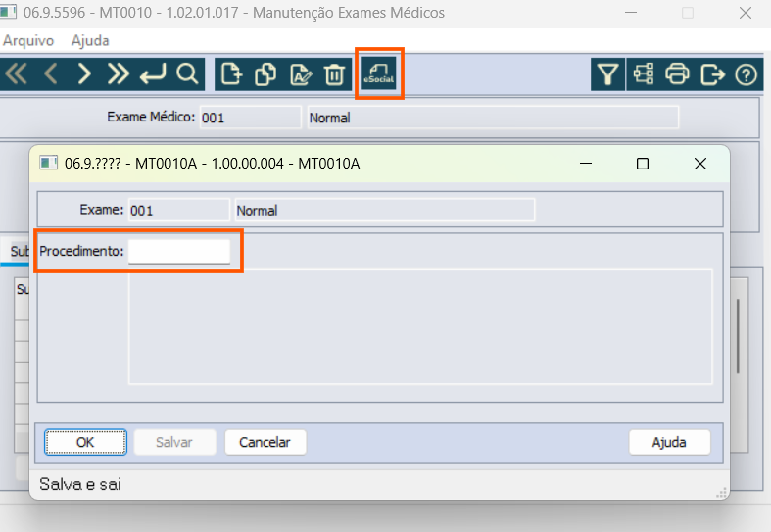The width and height of the screenshot is (771, 532).
Task: Click the large procedure description text area
Action: [420, 326]
